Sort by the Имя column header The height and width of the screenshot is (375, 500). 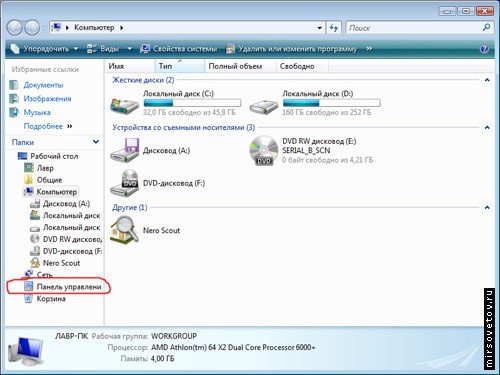[x=130, y=66]
